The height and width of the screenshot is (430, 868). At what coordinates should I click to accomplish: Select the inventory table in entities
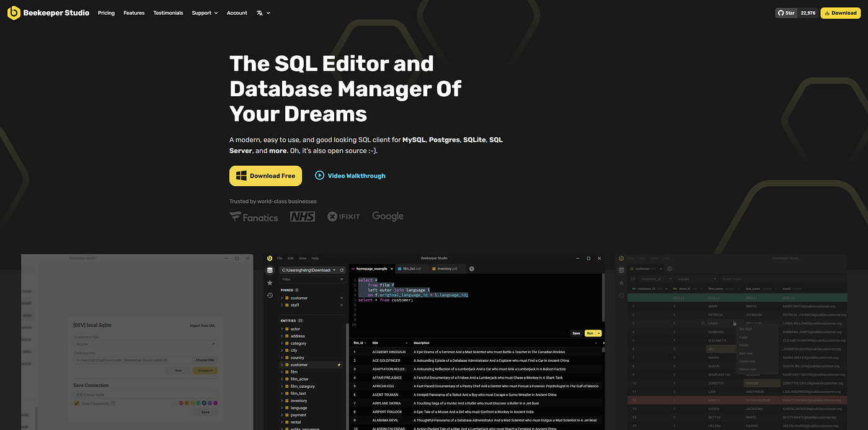[299, 401]
